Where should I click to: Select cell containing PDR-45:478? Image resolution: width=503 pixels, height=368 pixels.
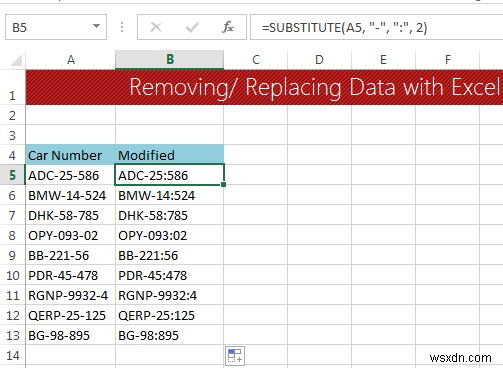point(170,275)
